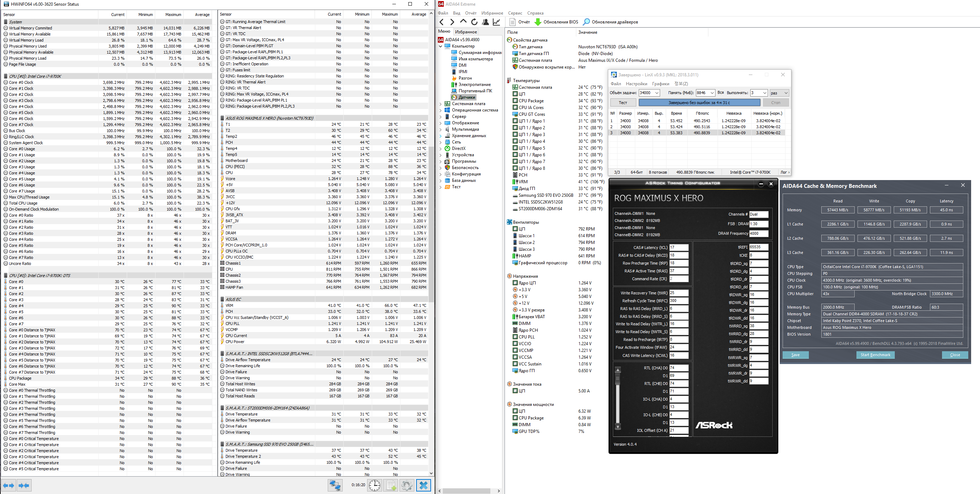The width and height of the screenshot is (980, 494).
Task: Click LinX gear icon in title bar
Action: [614, 75]
